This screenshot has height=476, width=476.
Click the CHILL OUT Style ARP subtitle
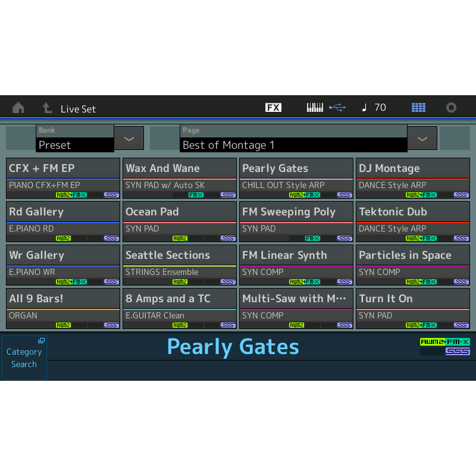(283, 185)
